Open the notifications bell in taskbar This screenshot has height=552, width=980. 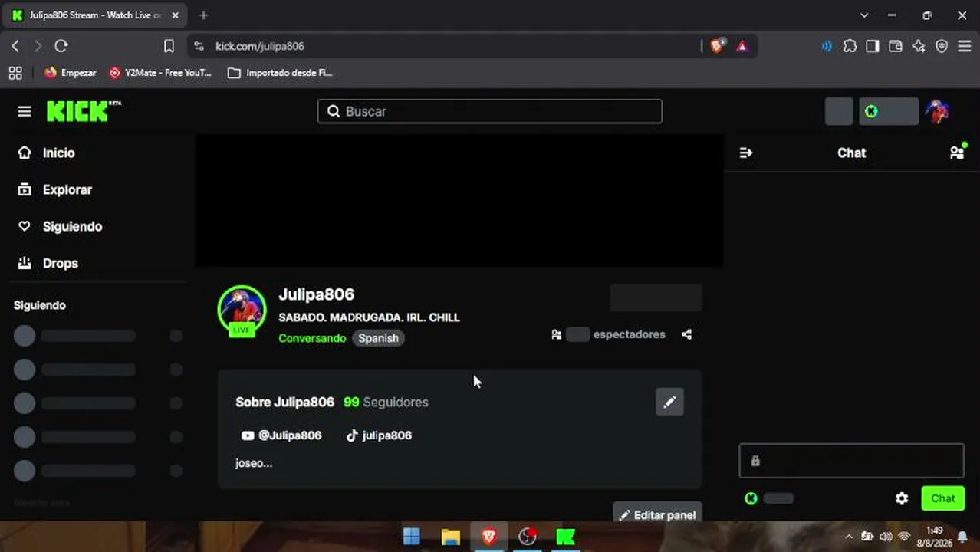962,537
